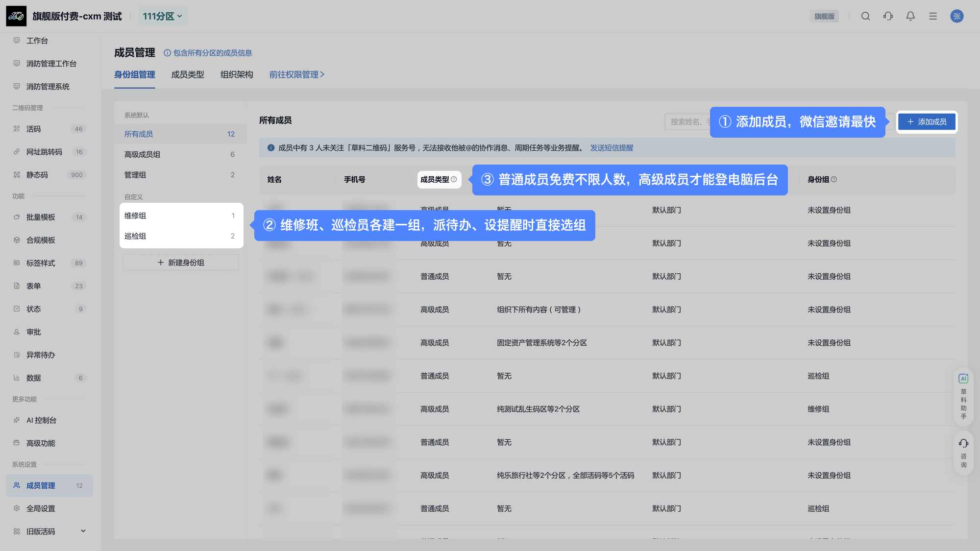Select the 维修组 custom group
Image resolution: width=980 pixels, height=551 pixels.
[x=180, y=216]
